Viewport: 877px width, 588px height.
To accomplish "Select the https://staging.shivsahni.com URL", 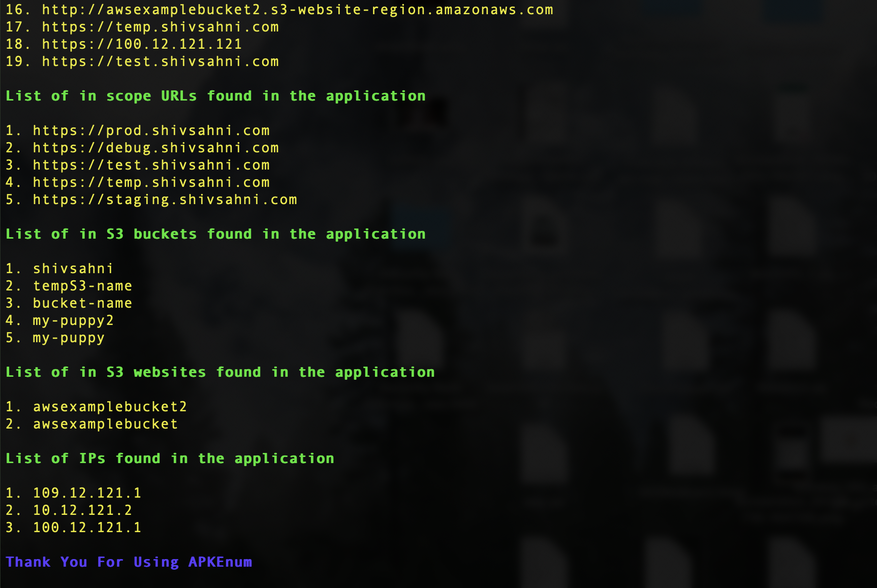I will [165, 200].
